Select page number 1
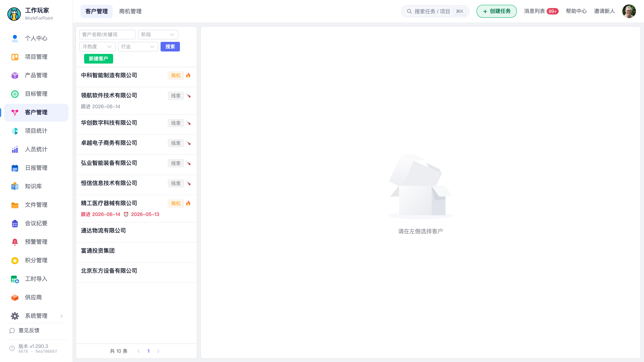Image resolution: width=644 pixels, height=362 pixels. [x=149, y=351]
